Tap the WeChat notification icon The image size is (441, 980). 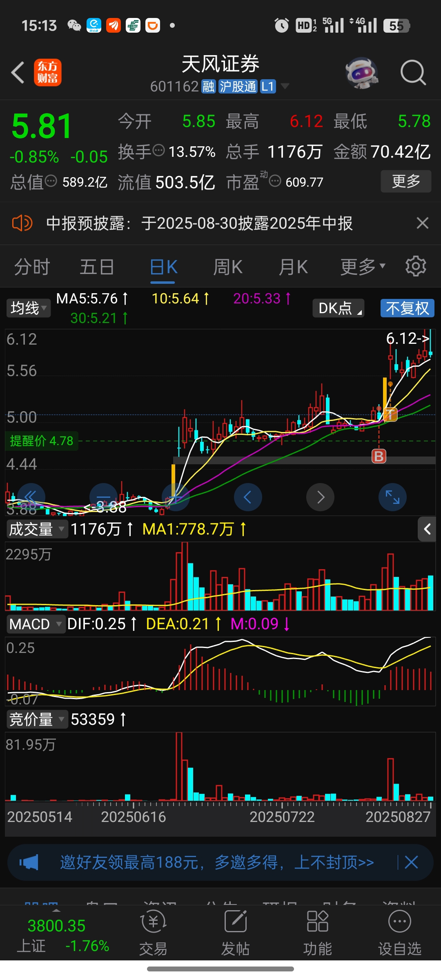pos(74,25)
